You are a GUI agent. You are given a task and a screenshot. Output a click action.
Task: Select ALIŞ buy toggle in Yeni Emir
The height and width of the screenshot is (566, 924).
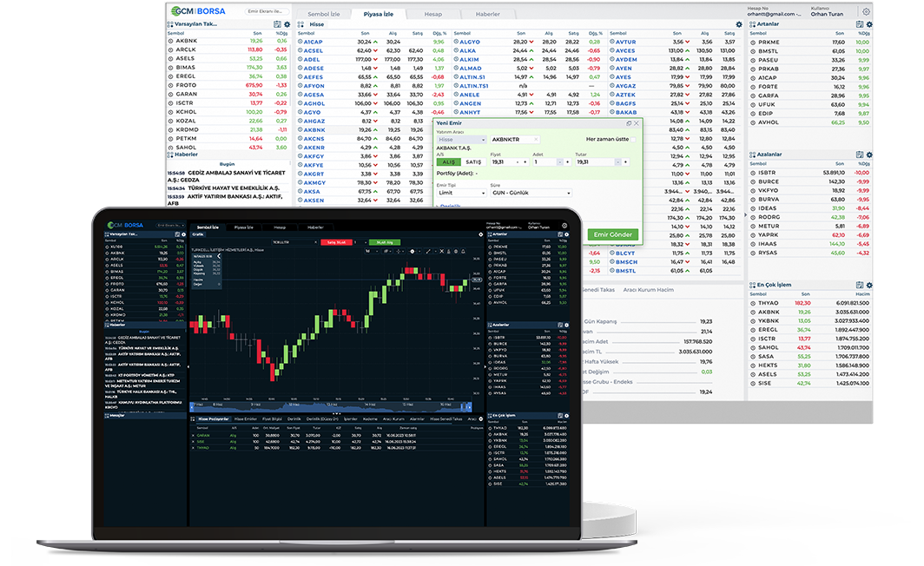448,161
